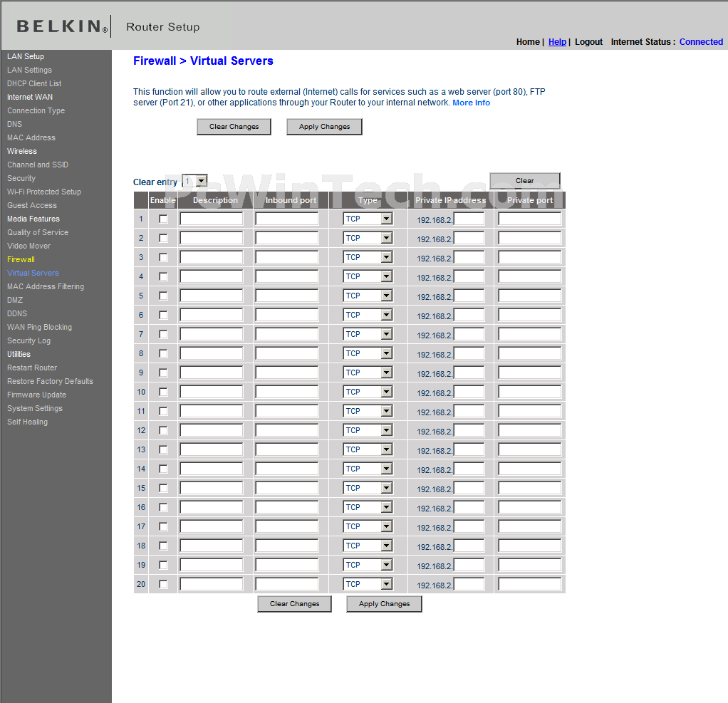The image size is (728, 703).
Task: Enable entry 10 via its checkbox
Action: (x=163, y=392)
